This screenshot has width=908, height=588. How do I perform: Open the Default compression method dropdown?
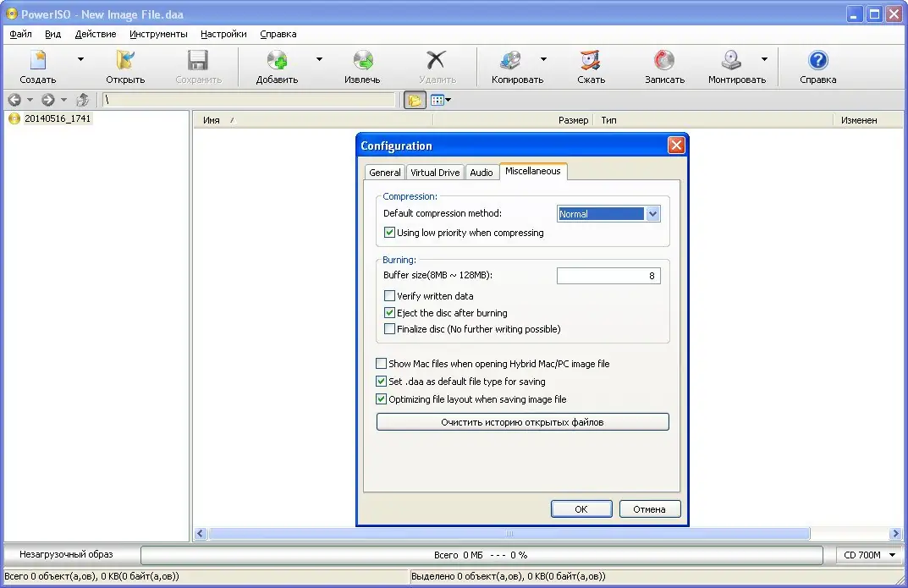(652, 213)
